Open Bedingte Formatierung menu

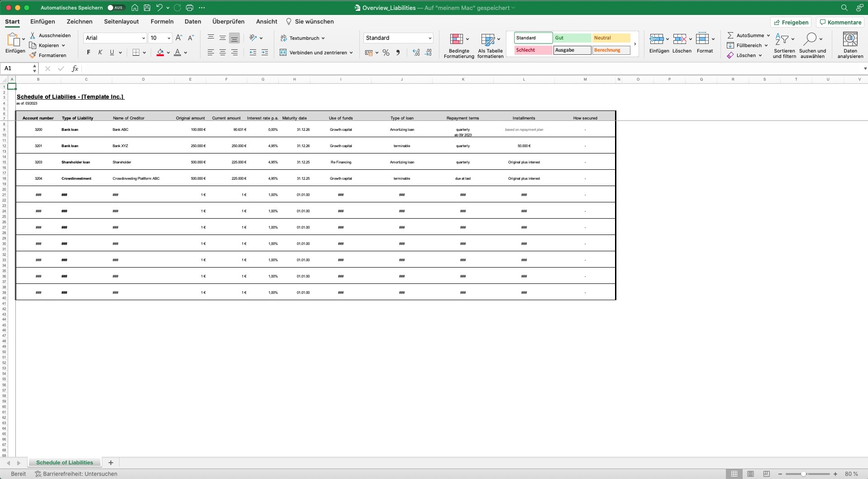[x=459, y=45]
